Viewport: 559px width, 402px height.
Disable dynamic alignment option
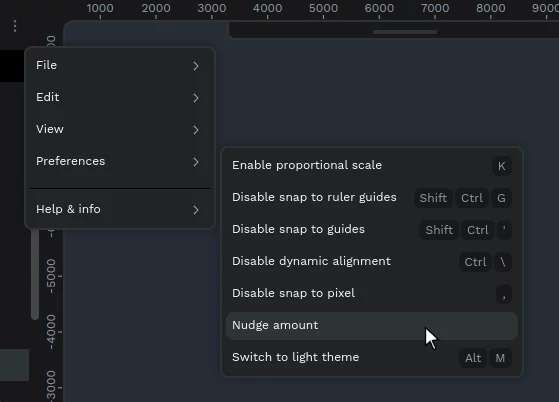point(372,262)
